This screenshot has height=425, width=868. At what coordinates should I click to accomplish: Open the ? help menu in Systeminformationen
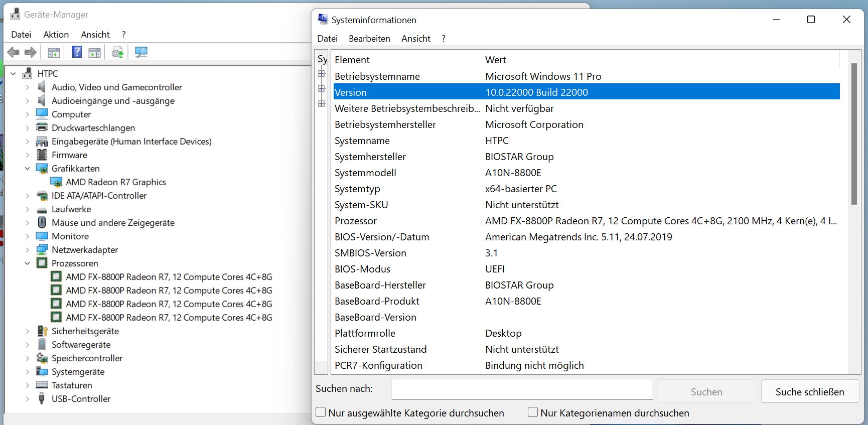(444, 39)
